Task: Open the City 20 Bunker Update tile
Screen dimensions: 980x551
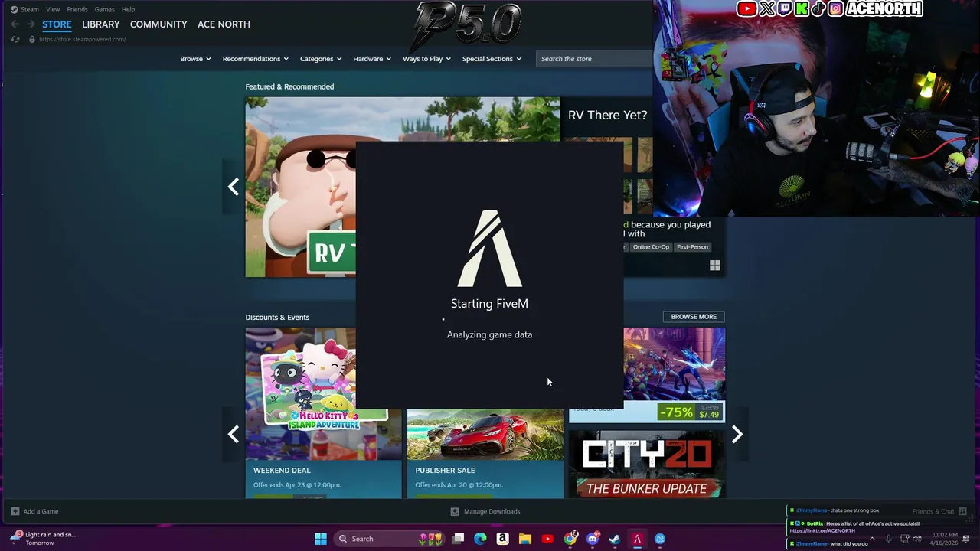Action: pyautogui.click(x=647, y=464)
